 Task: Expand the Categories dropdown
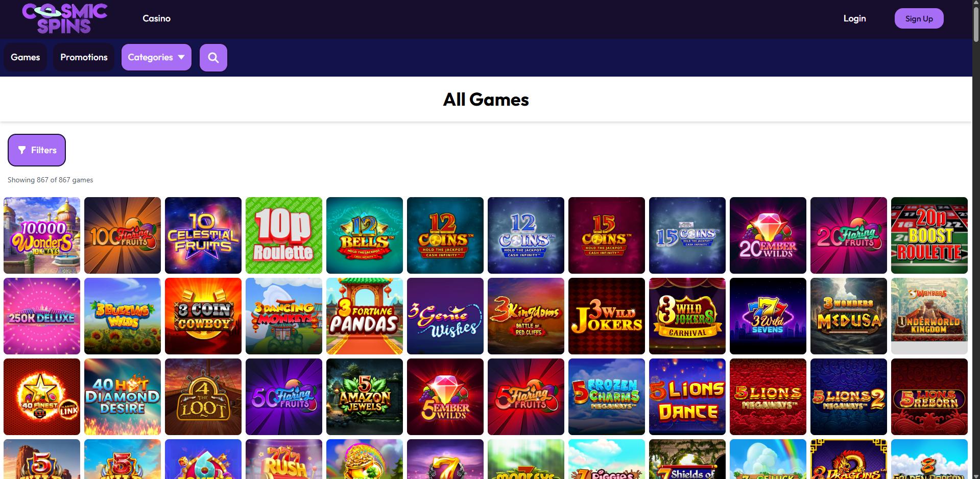pos(156,57)
